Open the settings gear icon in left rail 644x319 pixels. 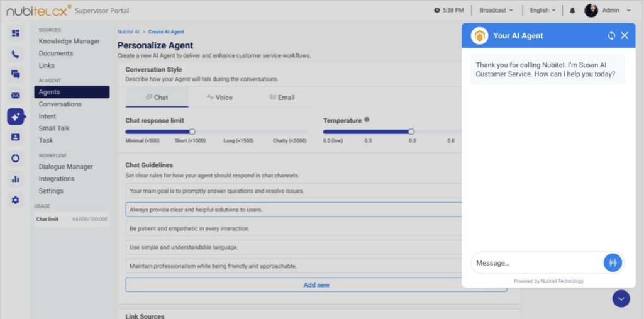click(x=16, y=200)
